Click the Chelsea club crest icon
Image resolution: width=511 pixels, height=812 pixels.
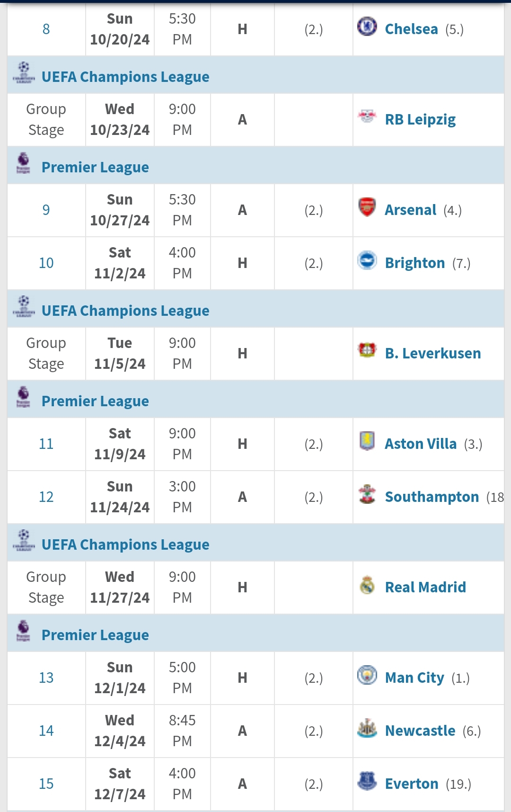(x=367, y=27)
